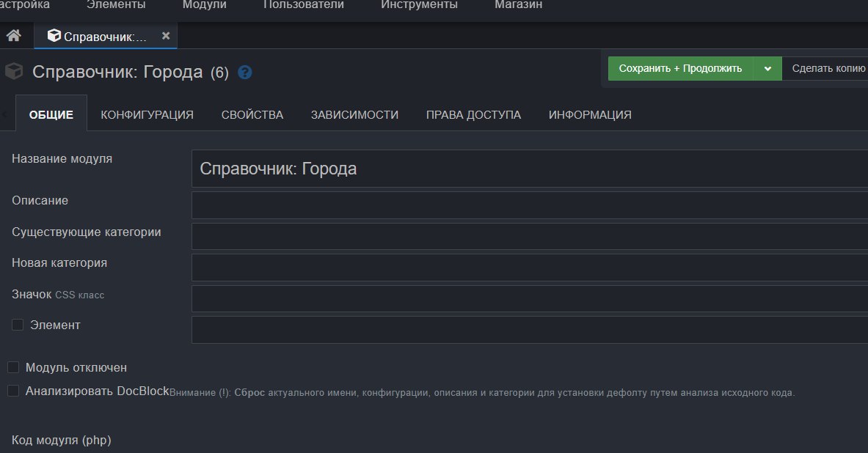Select the Справочник: Города tab
Screen dimensions: 868x453
tap(105, 36)
